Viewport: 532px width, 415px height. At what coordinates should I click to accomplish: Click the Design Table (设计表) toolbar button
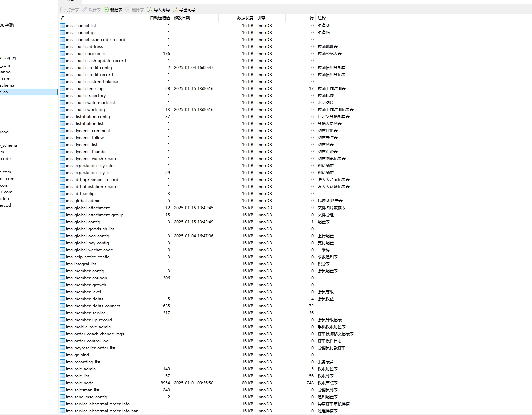pos(91,10)
